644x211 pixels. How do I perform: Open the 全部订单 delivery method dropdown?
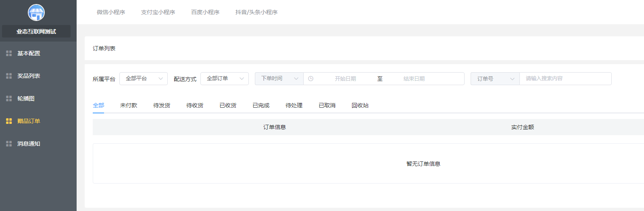225,79
